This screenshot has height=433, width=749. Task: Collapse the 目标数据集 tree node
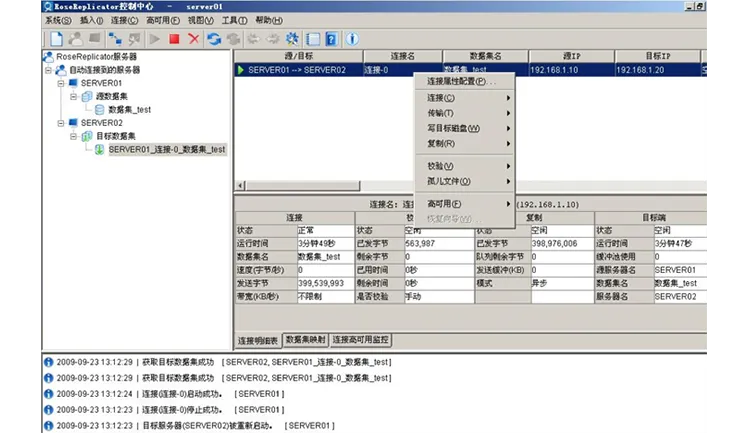[x=74, y=136]
